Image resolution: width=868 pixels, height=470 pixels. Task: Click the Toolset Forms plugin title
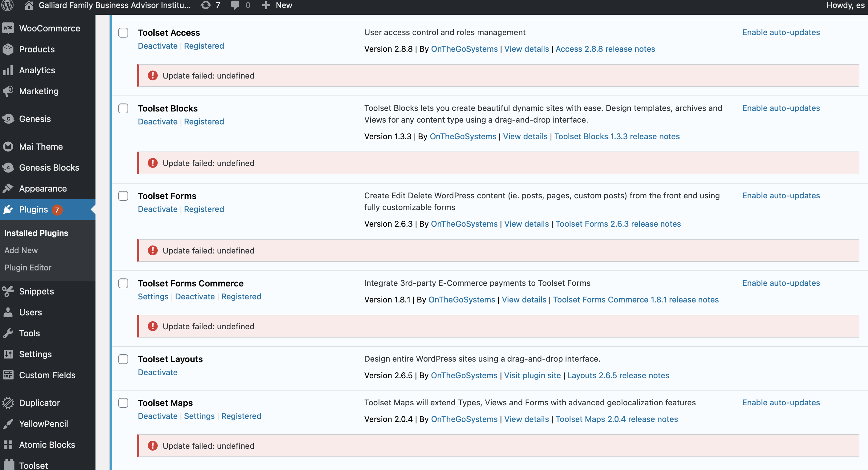(x=167, y=196)
